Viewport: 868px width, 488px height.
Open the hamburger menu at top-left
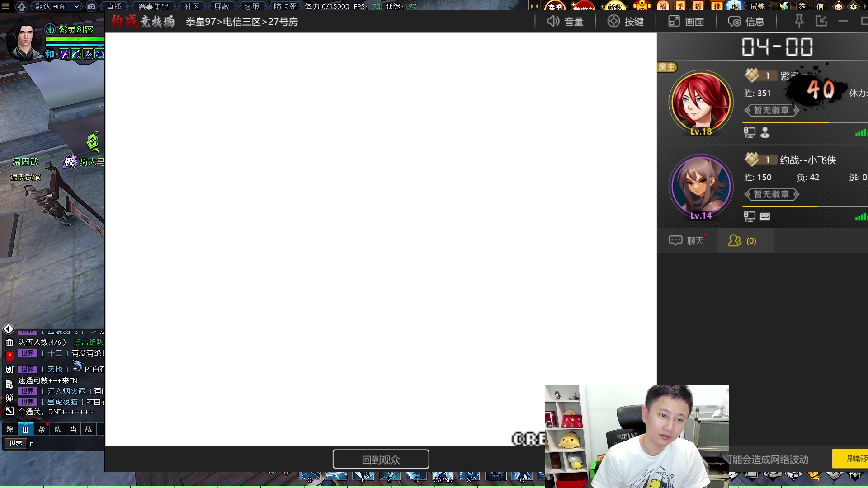tap(6, 6)
